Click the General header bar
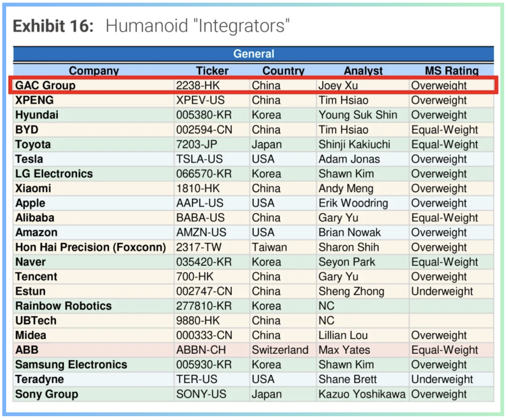 tap(254, 54)
